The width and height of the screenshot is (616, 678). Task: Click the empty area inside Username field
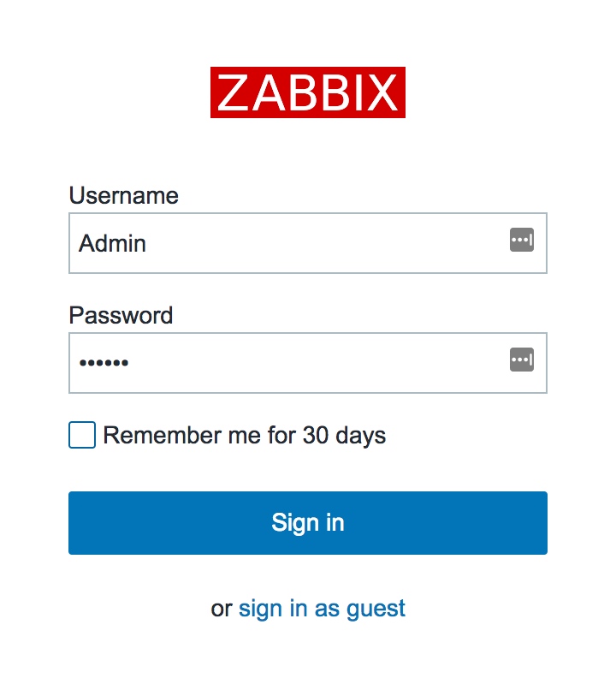tap(324, 243)
